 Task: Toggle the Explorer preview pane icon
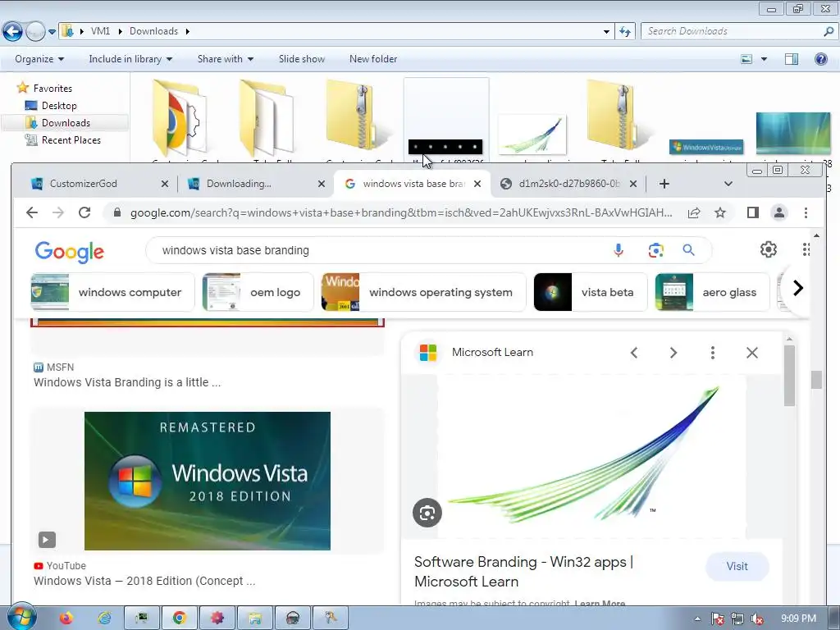click(x=792, y=59)
